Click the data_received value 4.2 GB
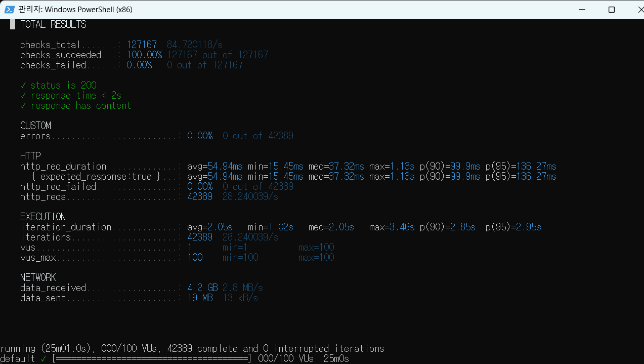644x364 pixels. coord(202,288)
